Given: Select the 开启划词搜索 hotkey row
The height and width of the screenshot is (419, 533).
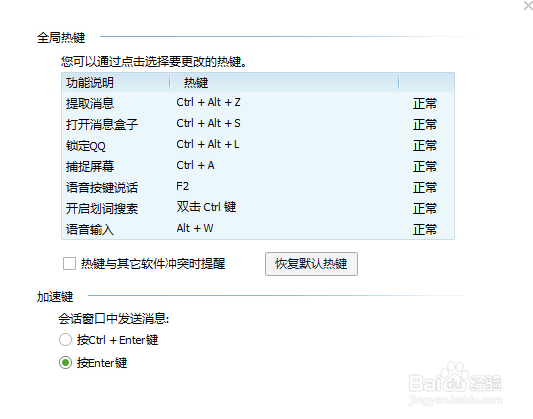Looking at the screenshot, I should [258, 208].
